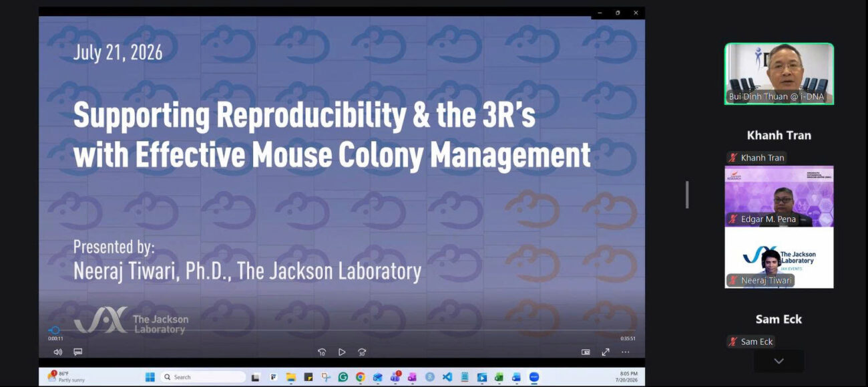This screenshot has height=387, width=868.
Task: Play the recorded presentation video
Action: point(342,352)
